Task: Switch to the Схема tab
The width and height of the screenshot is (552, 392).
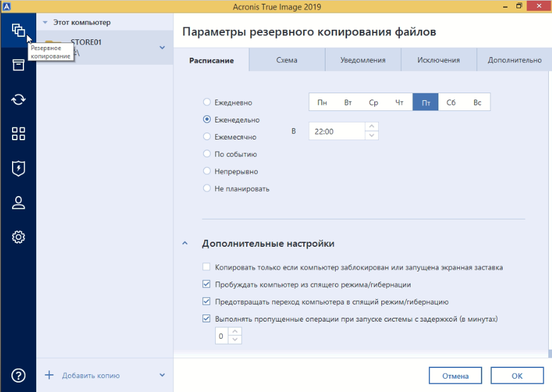Action: [287, 60]
